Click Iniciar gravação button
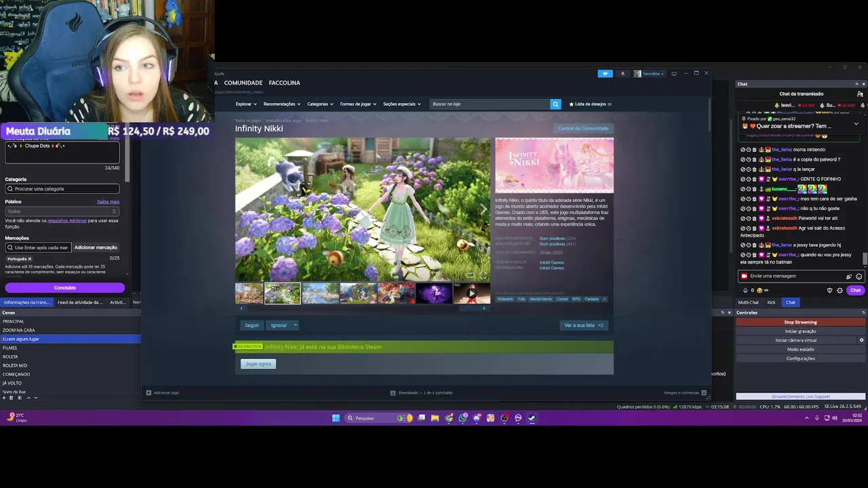This screenshot has width=868, height=488. pos(800,331)
